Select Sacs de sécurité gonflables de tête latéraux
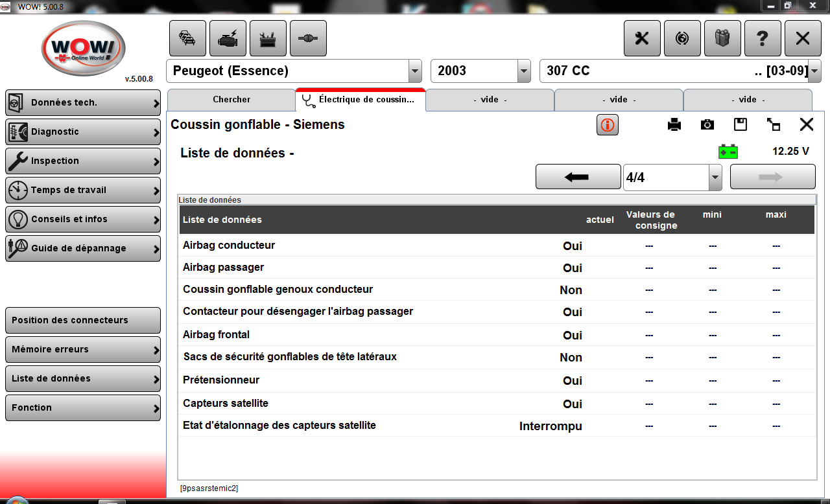 [x=497, y=357]
